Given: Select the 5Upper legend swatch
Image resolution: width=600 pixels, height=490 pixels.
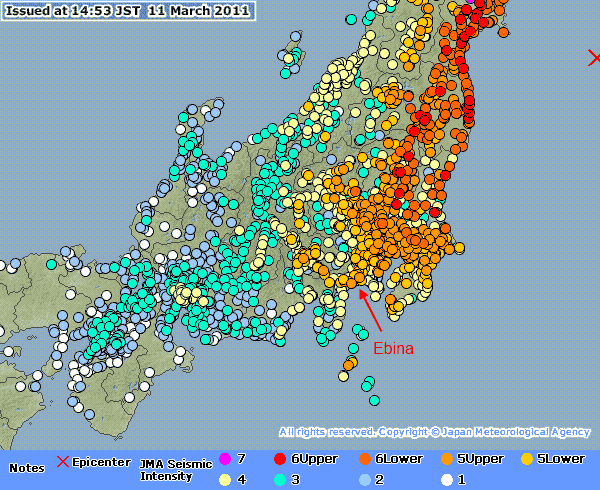Looking at the screenshot, I should click(447, 459).
